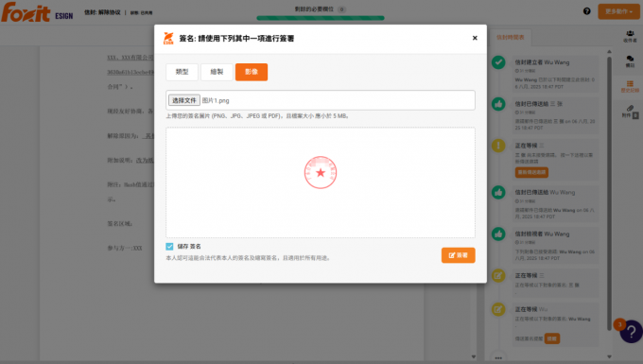Open the 信封時間表 tab
Image resolution: width=643 pixels, height=364 pixels.
510,37
